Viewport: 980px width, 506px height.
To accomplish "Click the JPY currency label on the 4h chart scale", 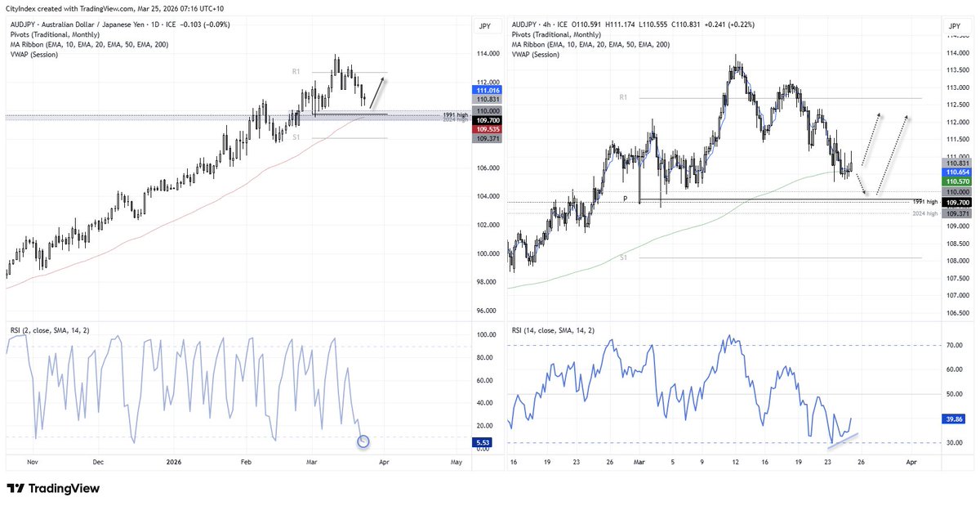I will (953, 25).
